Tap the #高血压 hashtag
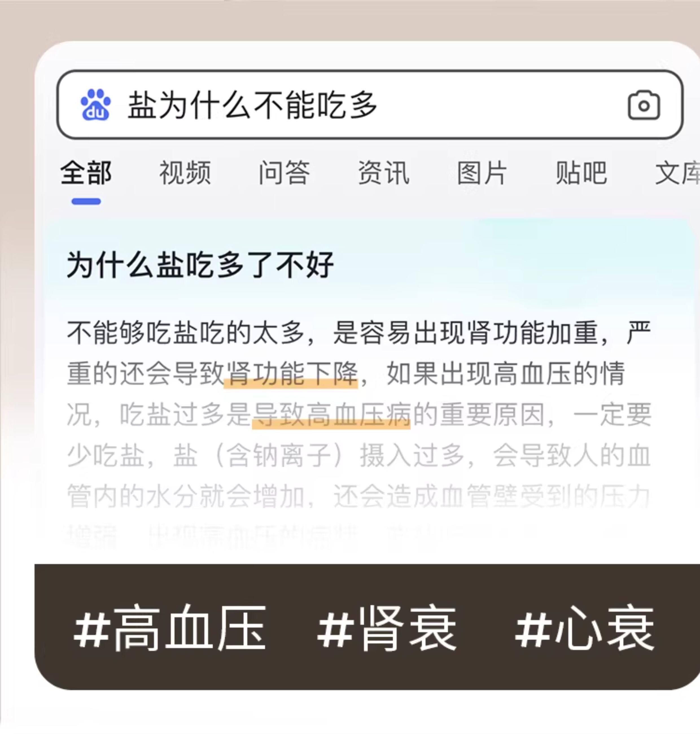Viewport: 700px width, 734px height. pyautogui.click(x=170, y=628)
